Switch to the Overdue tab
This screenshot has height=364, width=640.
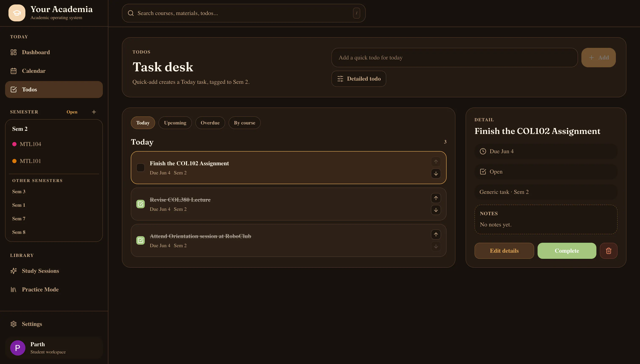[210, 123]
